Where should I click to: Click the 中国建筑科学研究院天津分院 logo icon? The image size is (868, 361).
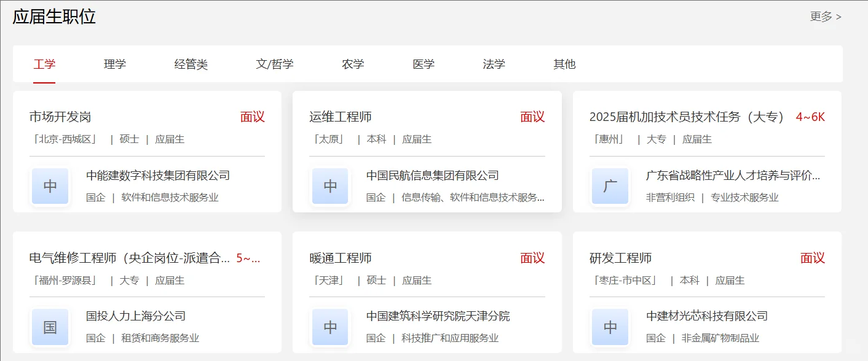[330, 327]
